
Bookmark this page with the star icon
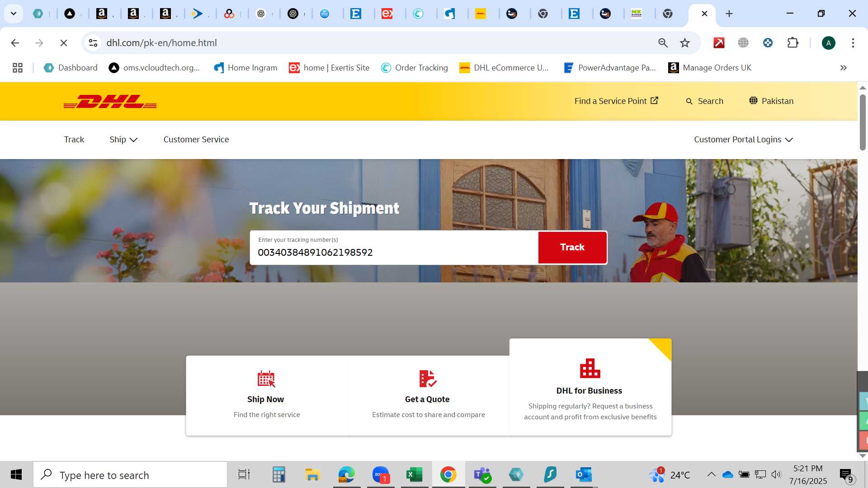tap(685, 43)
